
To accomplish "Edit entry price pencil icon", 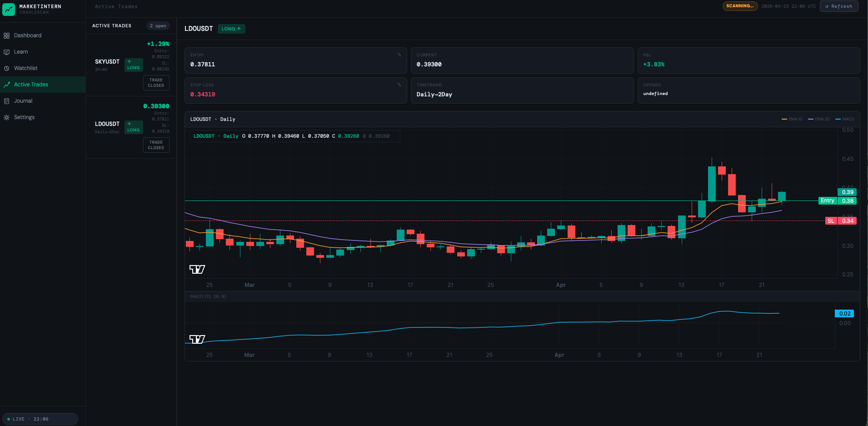I will 399,55.
